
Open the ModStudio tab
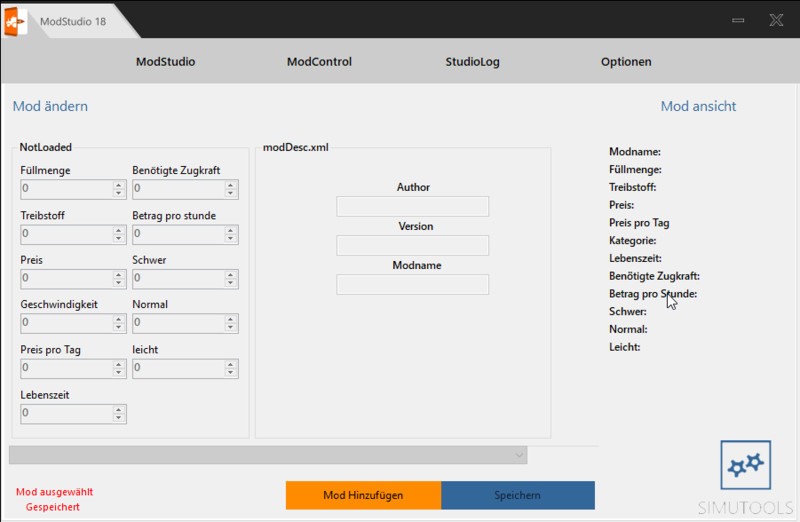pos(165,62)
